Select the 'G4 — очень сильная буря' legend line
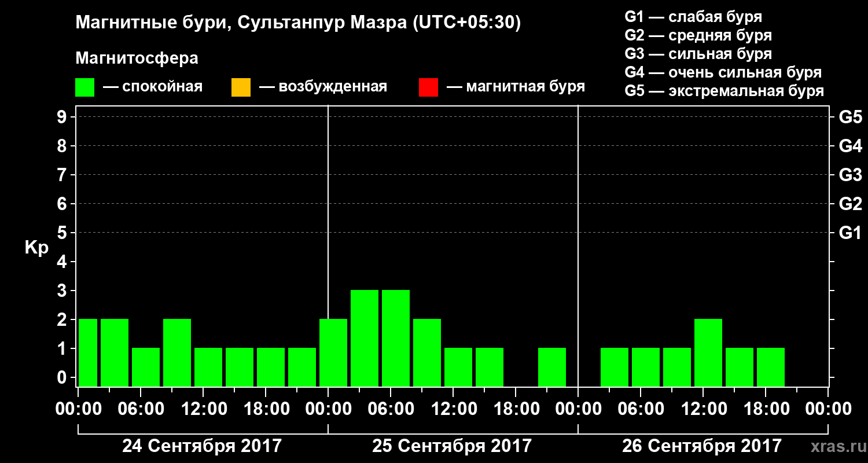 [x=723, y=72]
